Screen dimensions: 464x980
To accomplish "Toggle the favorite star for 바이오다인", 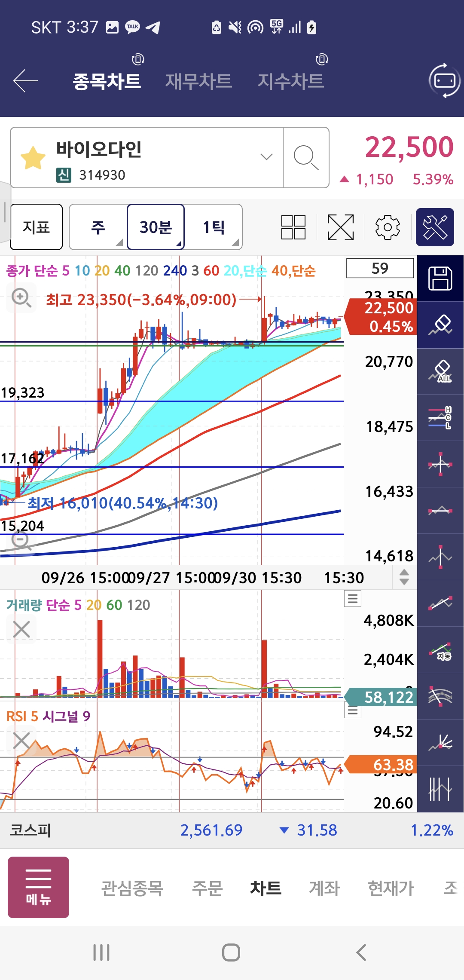I will (x=33, y=158).
